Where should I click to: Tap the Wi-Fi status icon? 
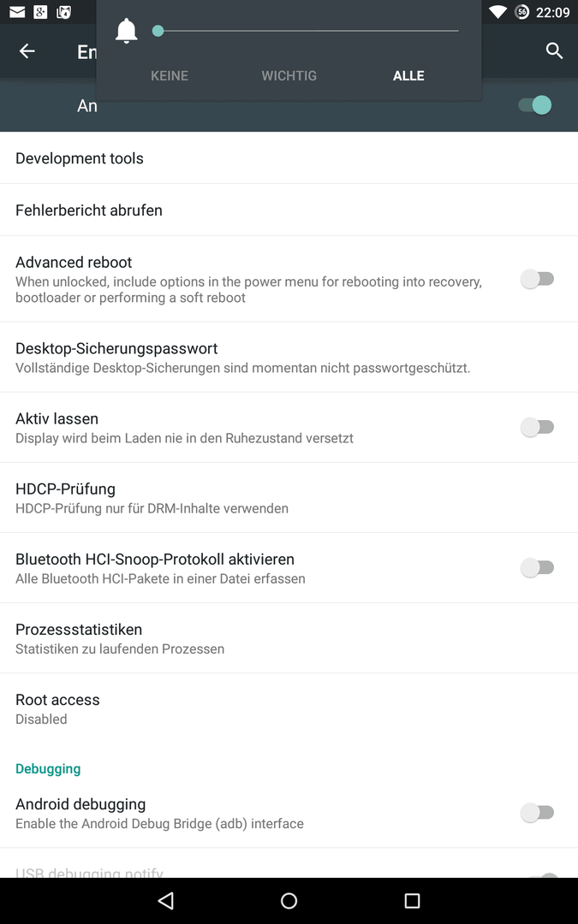[x=498, y=12]
